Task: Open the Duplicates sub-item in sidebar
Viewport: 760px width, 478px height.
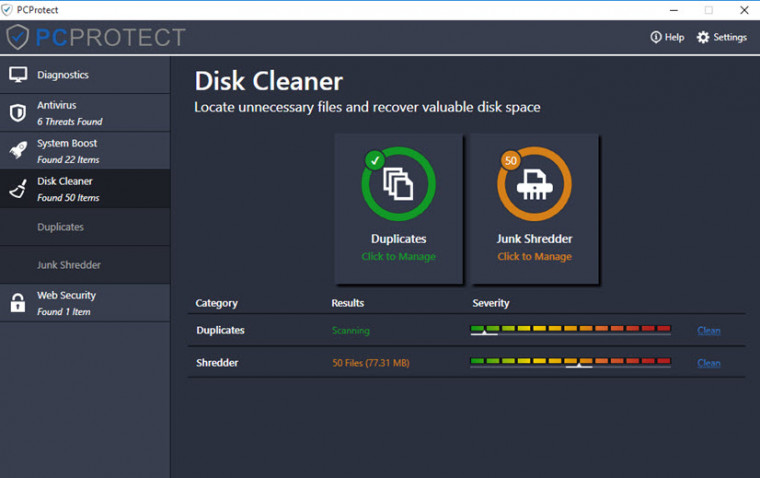Action: (85, 227)
